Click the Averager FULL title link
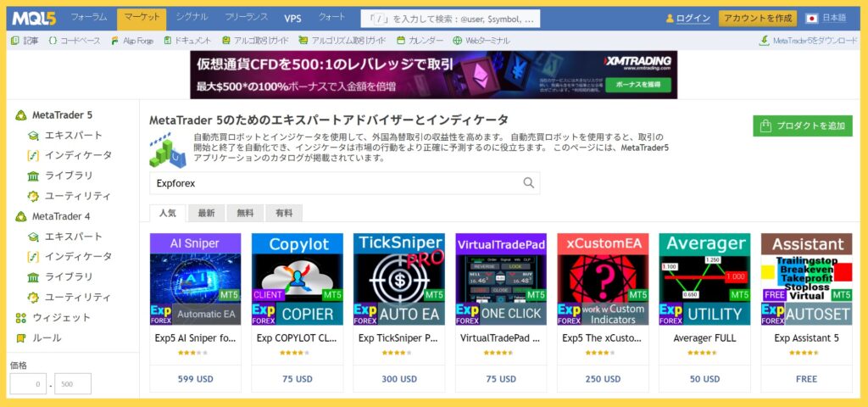 tap(704, 337)
